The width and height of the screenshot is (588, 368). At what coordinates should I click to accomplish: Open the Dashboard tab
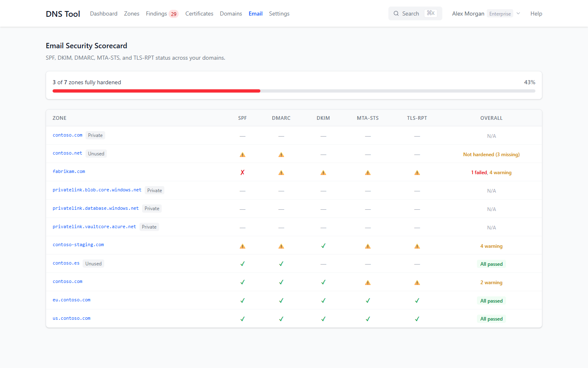click(x=104, y=13)
